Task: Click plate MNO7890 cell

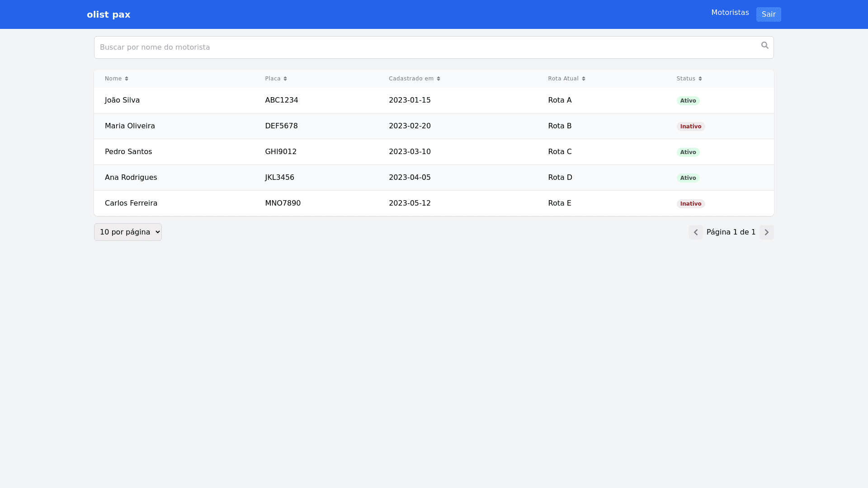Action: [x=283, y=203]
